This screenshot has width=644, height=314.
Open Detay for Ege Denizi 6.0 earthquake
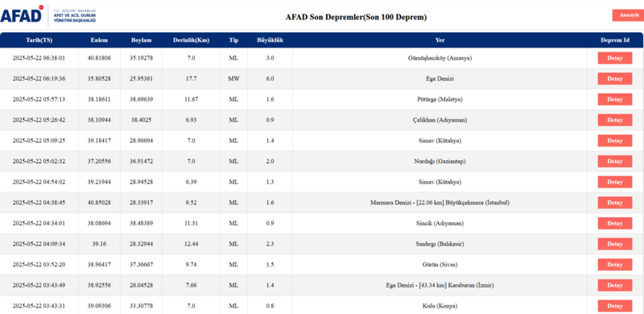pos(614,79)
